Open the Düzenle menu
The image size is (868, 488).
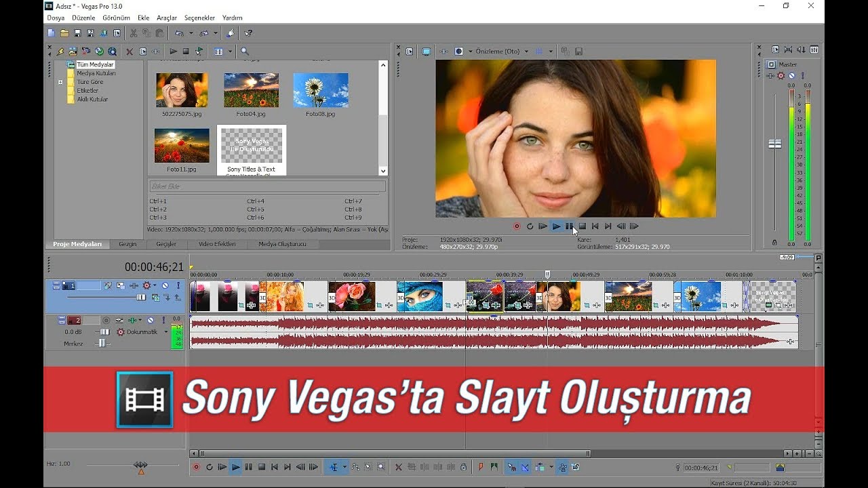[84, 18]
